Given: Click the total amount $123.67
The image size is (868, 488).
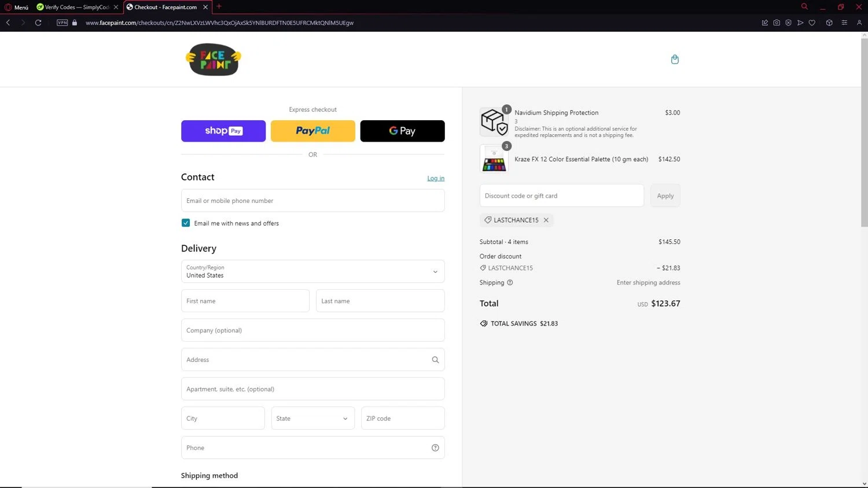Looking at the screenshot, I should tap(665, 304).
